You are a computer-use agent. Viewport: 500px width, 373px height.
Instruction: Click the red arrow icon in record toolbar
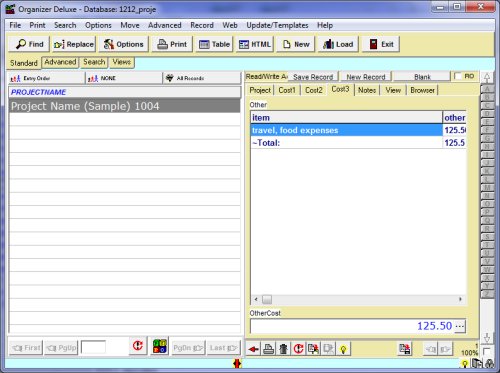[253, 349]
